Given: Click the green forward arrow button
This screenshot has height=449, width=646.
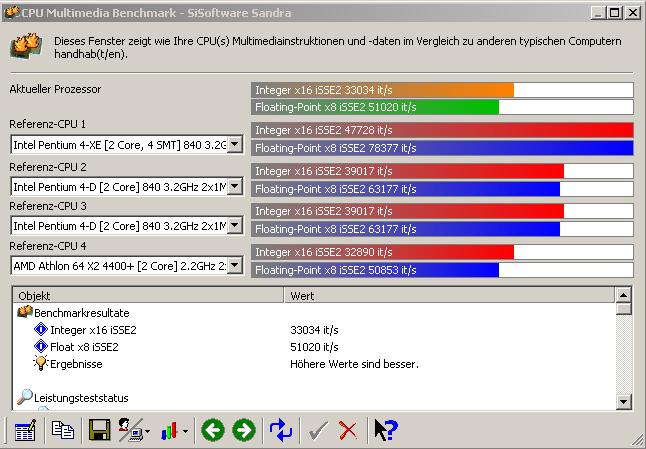Looking at the screenshot, I should point(244,430).
